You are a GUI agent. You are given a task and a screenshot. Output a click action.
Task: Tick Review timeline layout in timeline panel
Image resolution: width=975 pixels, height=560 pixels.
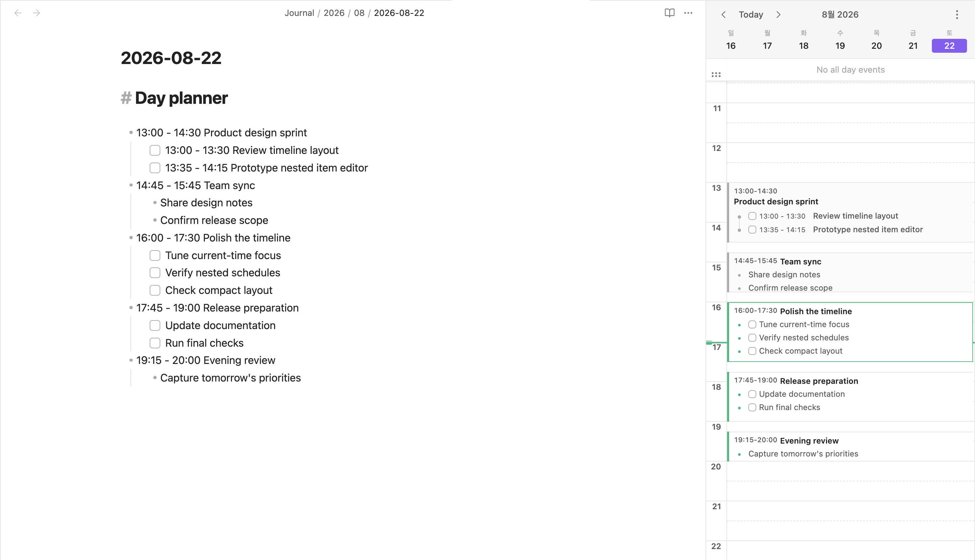(x=752, y=216)
